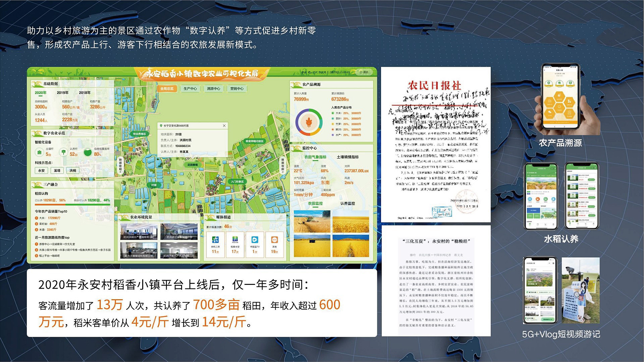Screen dimensions: 644x362
Task: Select the 2019年 data tab
Action: [x=63, y=93]
